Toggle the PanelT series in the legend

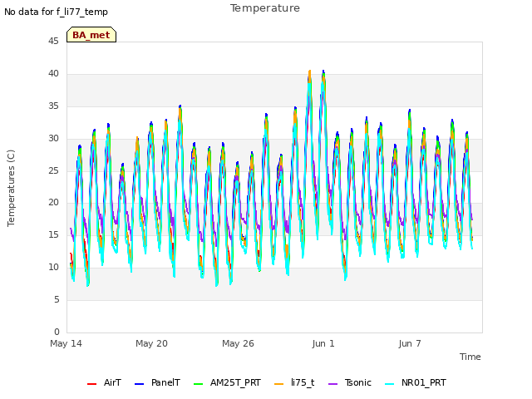coord(157,382)
